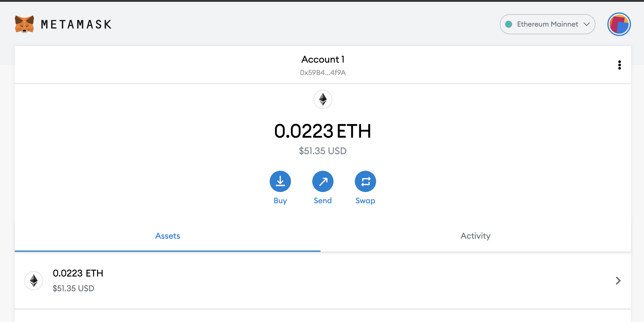
Task: Click the network dropdown chevron arrow
Action: (x=587, y=24)
